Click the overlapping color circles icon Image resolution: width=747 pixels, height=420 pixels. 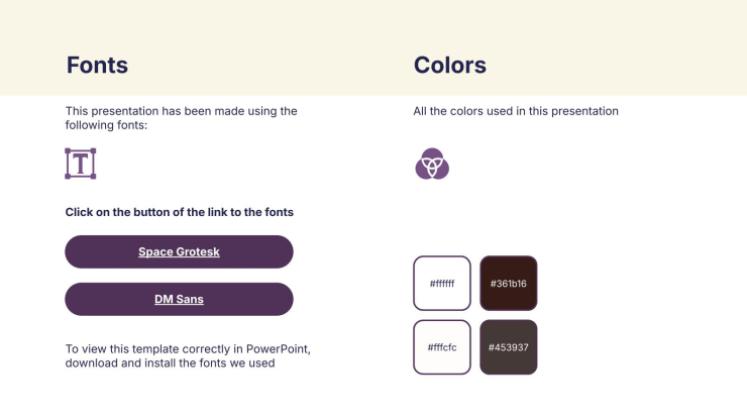click(431, 163)
